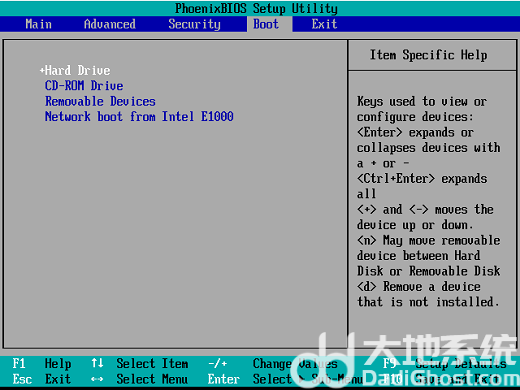Click the Item Specific Help header
520x390 pixels.
[428, 55]
